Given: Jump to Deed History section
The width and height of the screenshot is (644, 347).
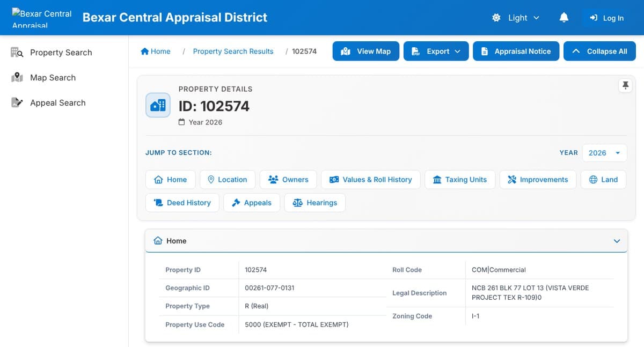Looking at the screenshot, I should pos(182,203).
